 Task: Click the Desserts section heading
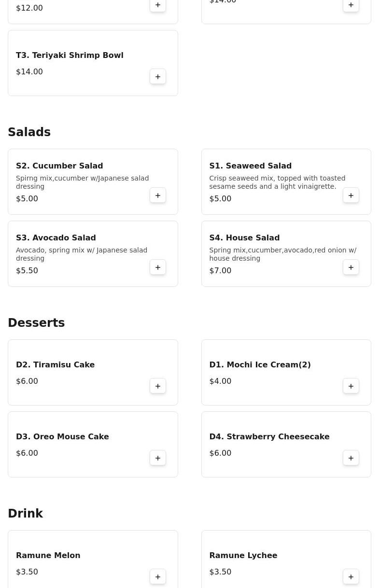[x=36, y=323]
